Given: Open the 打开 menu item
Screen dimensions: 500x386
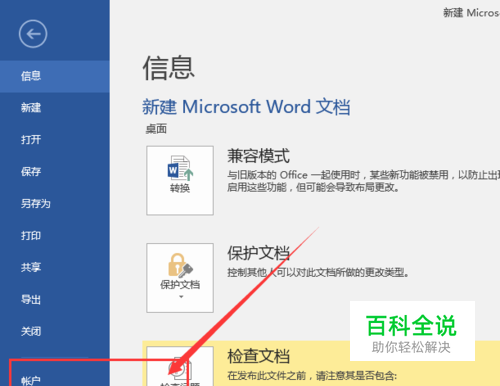Looking at the screenshot, I should pyautogui.click(x=55, y=139).
